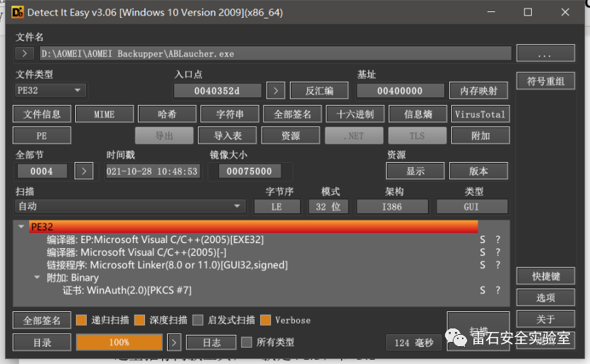Screen dimensions: 590x364
Task: Click the timestamp field 10:48:53
Action: tap(152, 171)
